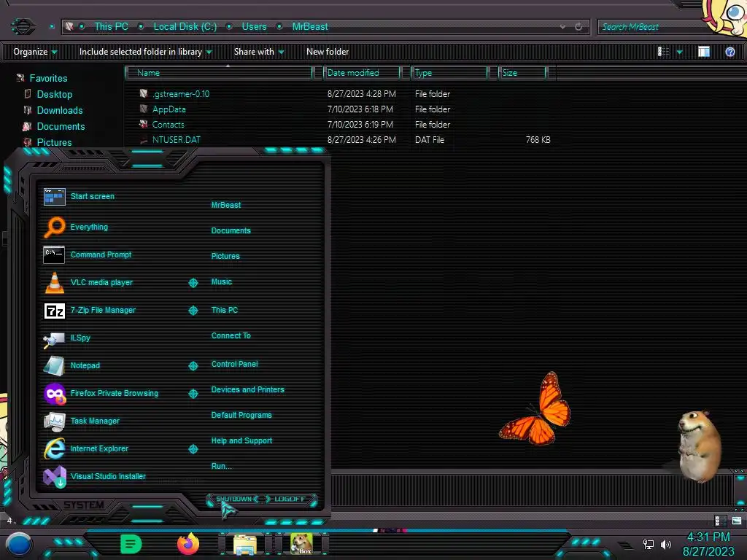The width and height of the screenshot is (747, 560).
Task: Launch Internet Explorer
Action: coord(86,448)
